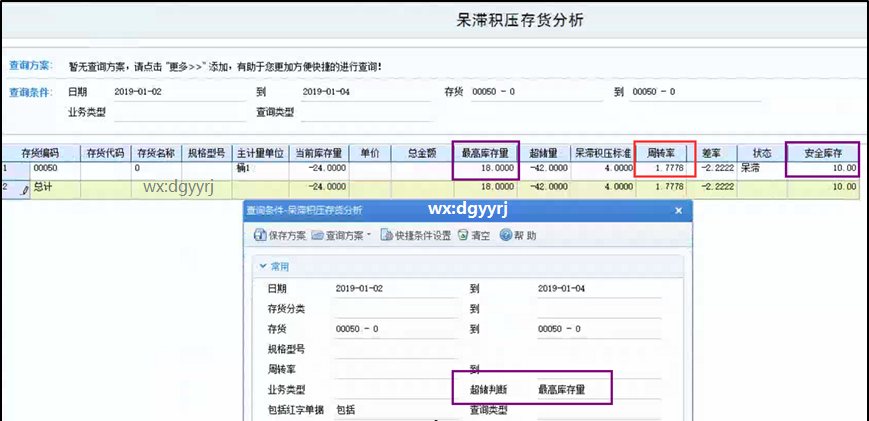Select the 总计 row label

[x=43, y=187]
